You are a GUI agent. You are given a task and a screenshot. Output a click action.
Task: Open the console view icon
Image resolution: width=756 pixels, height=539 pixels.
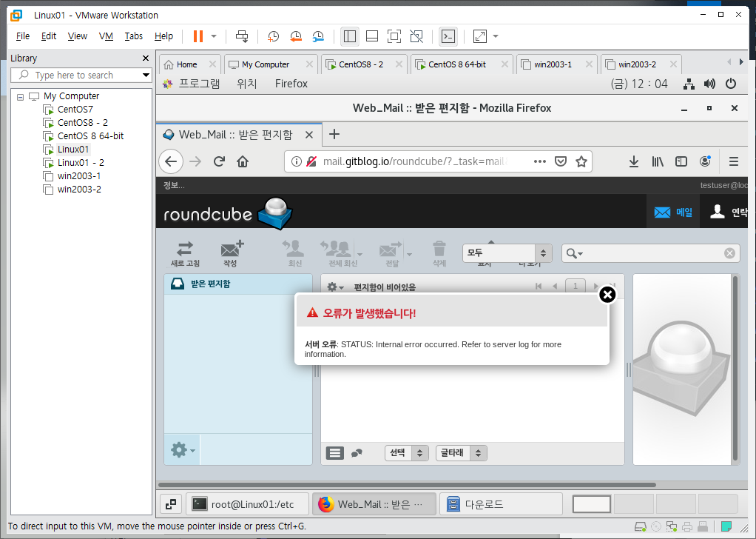pos(448,36)
